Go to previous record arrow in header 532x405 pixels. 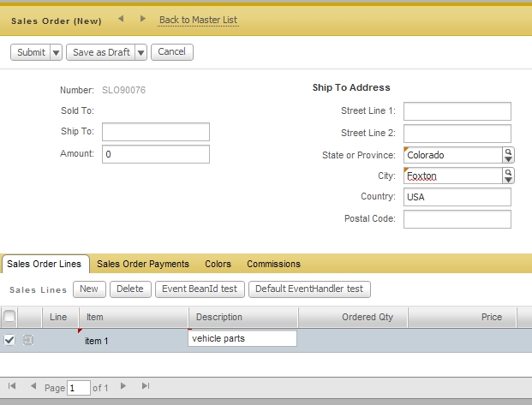point(121,18)
